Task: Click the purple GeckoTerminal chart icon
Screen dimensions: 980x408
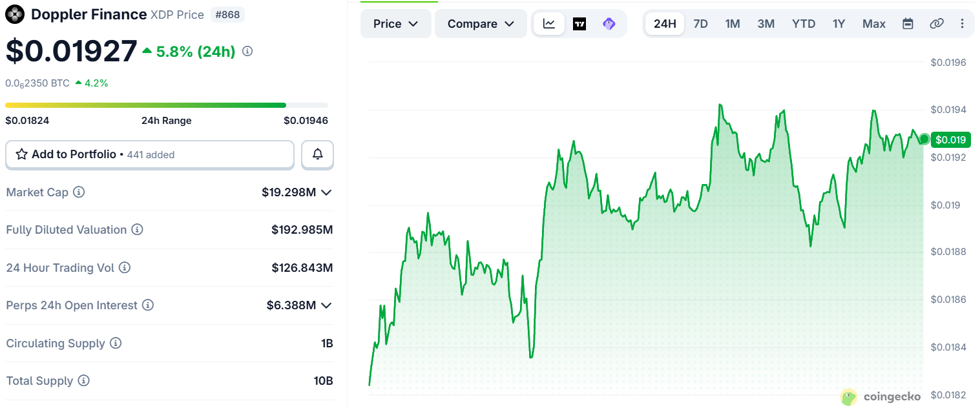Action: pos(609,24)
